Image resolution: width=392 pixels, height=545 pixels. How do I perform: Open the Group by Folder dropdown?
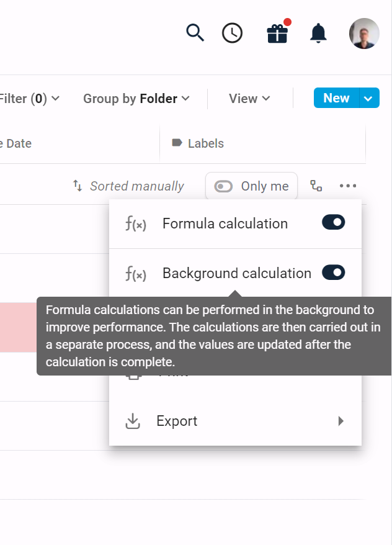point(136,99)
